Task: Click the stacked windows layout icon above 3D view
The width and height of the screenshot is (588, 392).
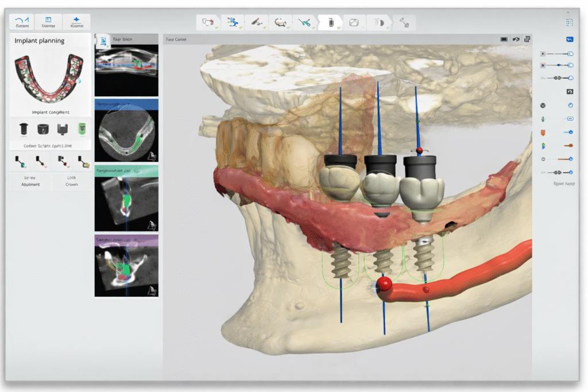Action: point(527,39)
